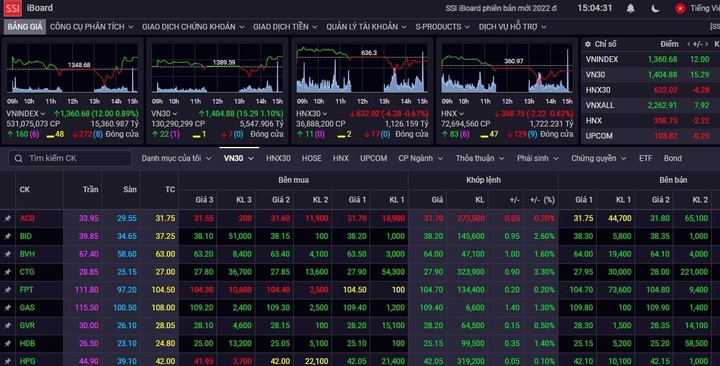Image resolution: width=720 pixels, height=366 pixels.
Task: Switch to the HNX30 tab
Action: [278, 158]
